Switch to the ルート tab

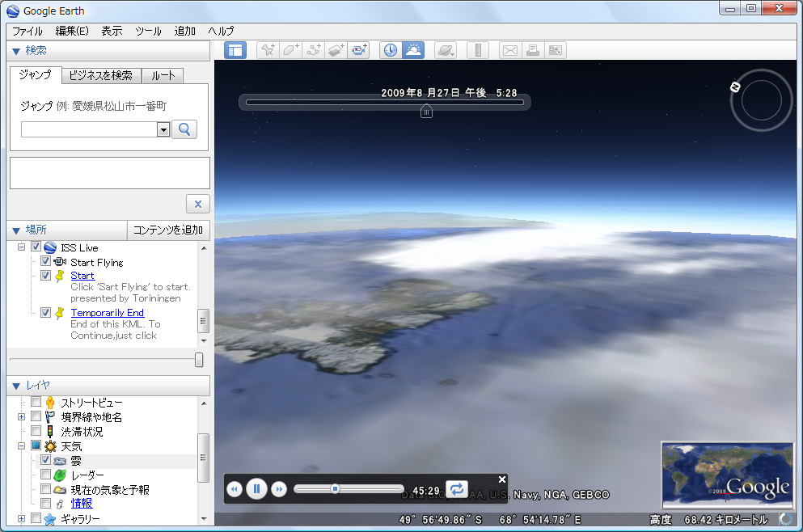(162, 76)
